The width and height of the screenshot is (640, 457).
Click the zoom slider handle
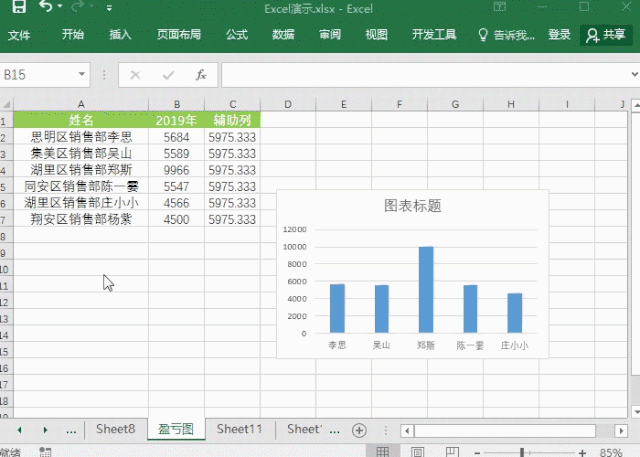pyautogui.click(x=522, y=452)
